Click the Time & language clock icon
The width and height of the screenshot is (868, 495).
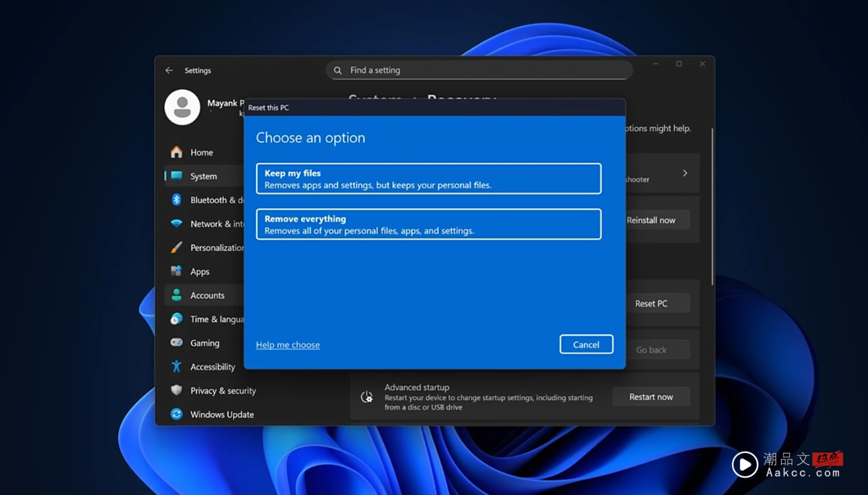click(176, 319)
